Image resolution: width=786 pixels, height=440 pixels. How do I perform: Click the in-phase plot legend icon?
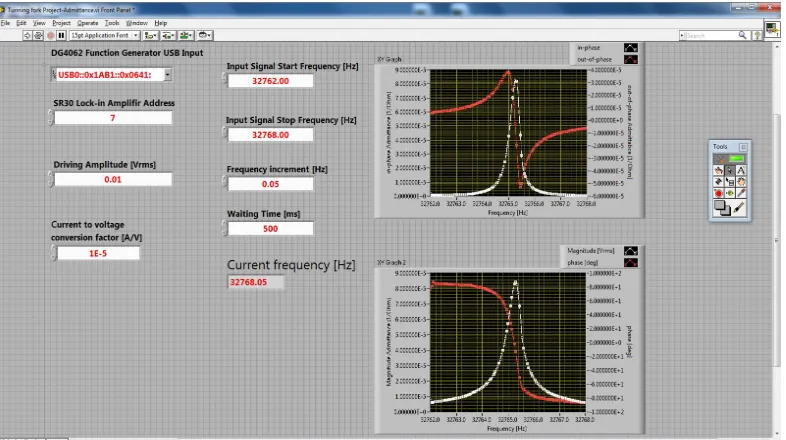631,48
